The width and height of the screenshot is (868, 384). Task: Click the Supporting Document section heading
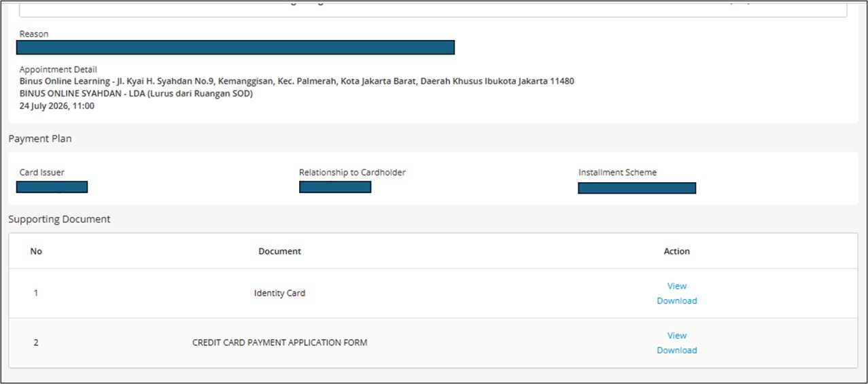coord(59,220)
